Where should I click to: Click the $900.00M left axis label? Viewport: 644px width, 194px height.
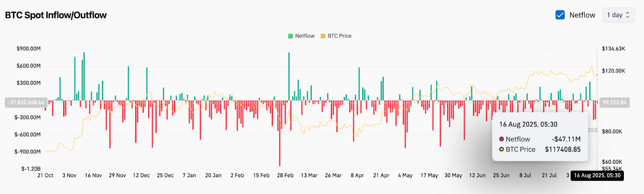[29, 49]
